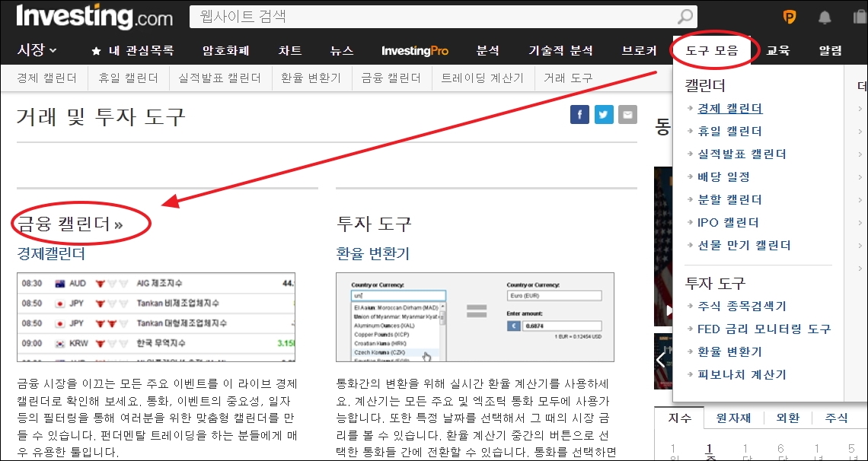Screen dimensions: 868x461
Task: Choose 환율 변환기 in the dropdown panel
Action: [x=729, y=351]
